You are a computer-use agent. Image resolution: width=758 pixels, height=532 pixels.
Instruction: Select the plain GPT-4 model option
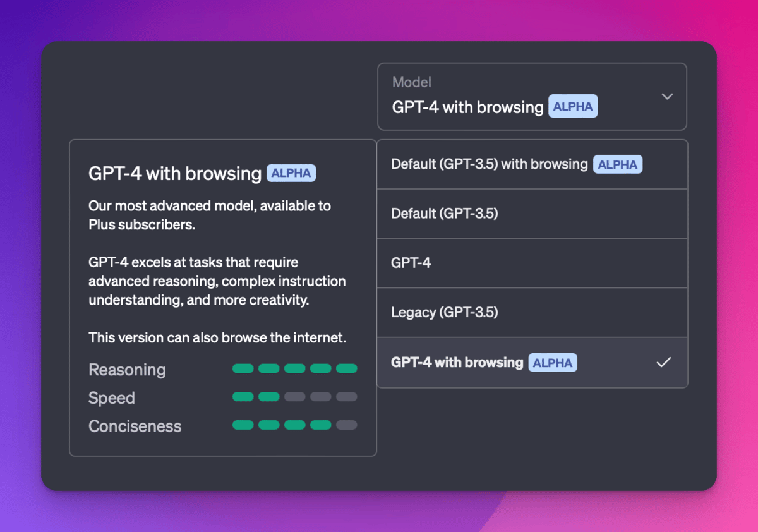[x=532, y=263]
